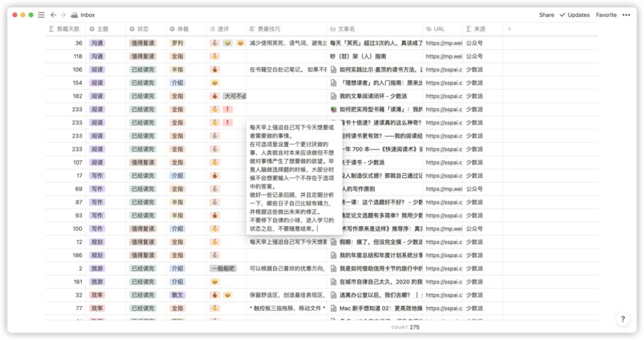Open the help question mark button
644x340 pixels.
click(623, 319)
